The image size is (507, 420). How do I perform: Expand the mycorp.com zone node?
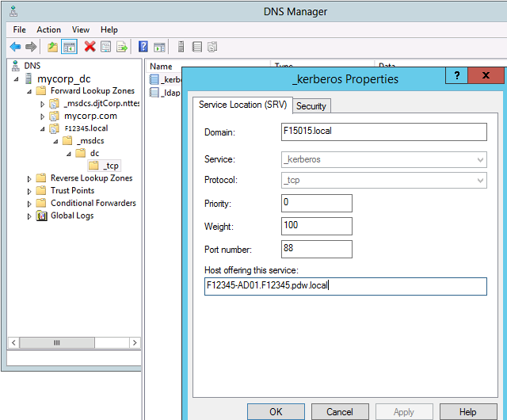[42, 116]
